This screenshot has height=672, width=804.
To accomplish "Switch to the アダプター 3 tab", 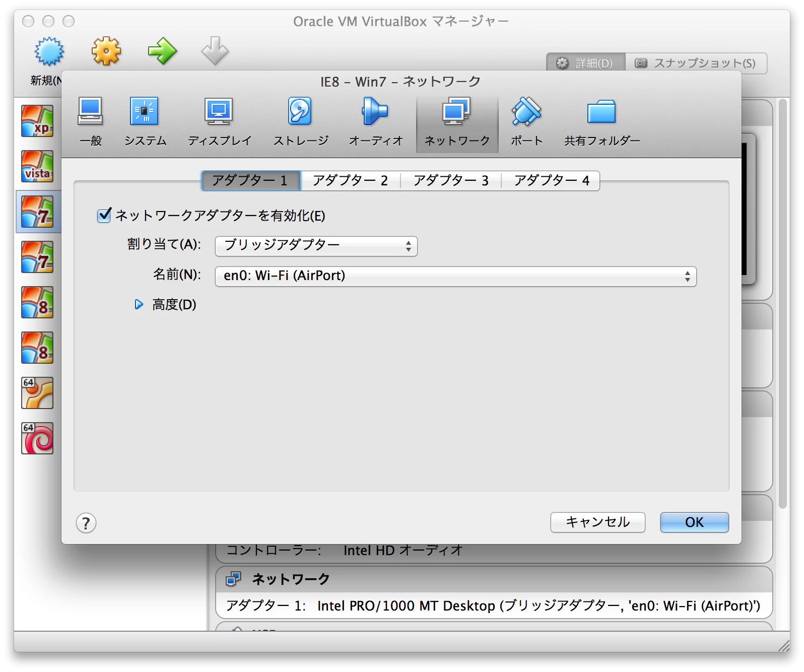I will (451, 180).
